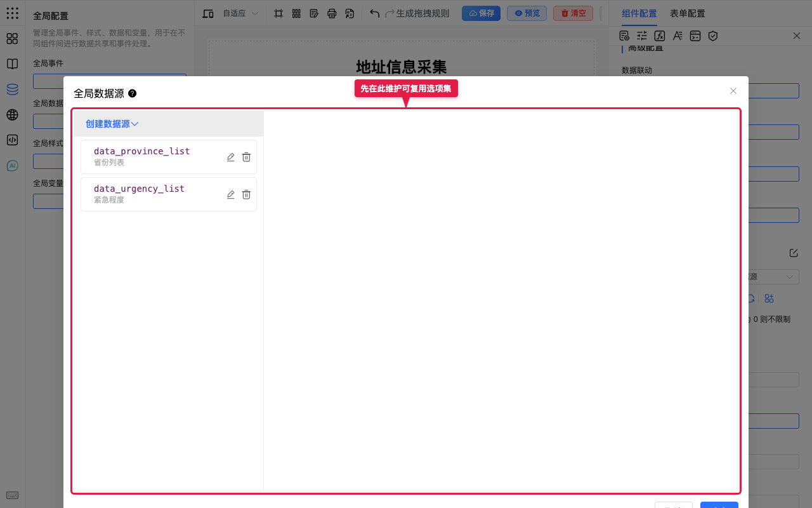The height and width of the screenshot is (508, 812).
Task: Click the red 清空 button
Action: 573,13
